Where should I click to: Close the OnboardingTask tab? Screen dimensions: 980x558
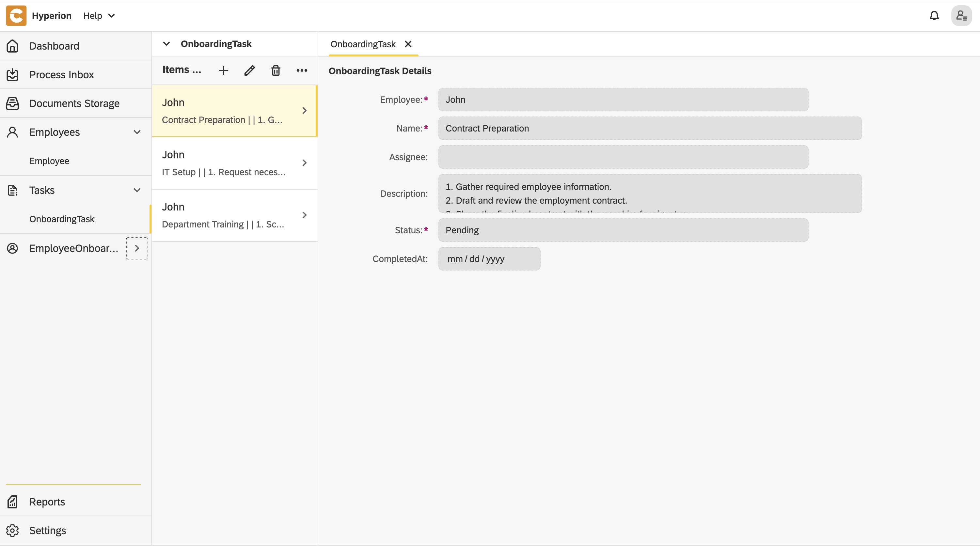[408, 44]
